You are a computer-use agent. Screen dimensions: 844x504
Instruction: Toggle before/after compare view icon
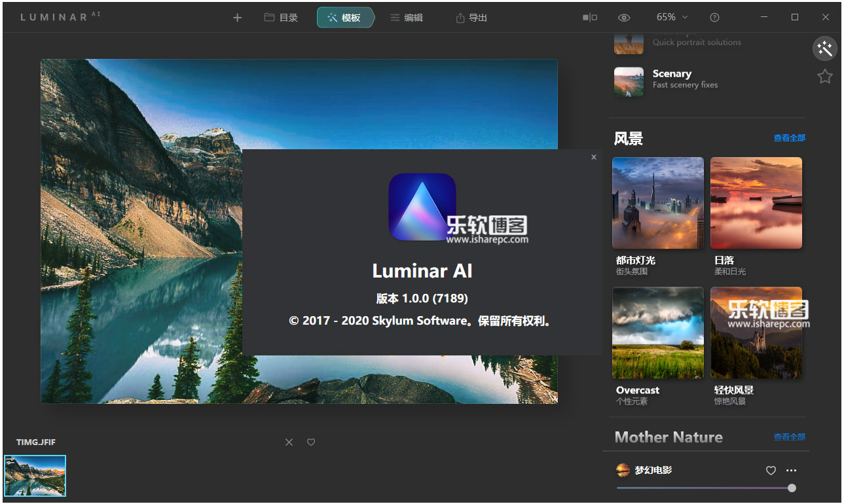(x=590, y=18)
